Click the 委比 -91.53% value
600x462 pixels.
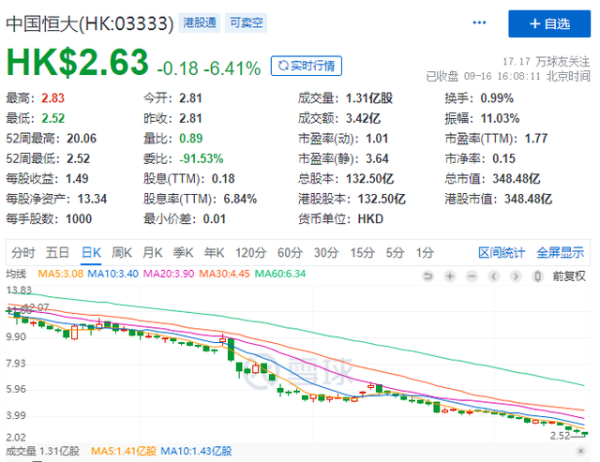201,158
